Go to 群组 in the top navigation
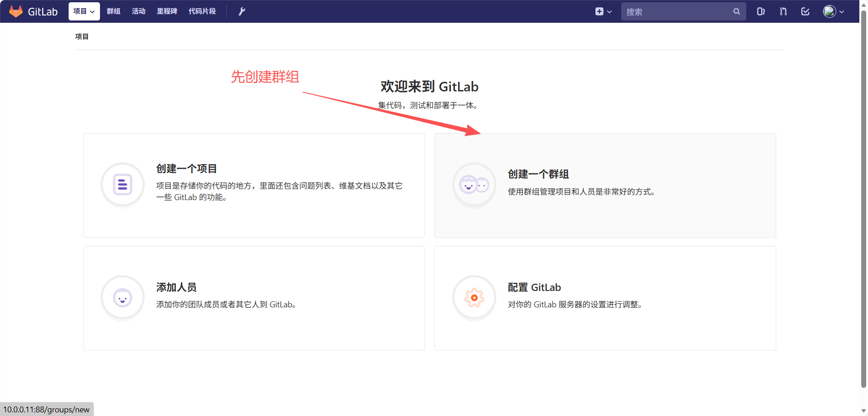Viewport: 868px width, 416px height. (114, 11)
